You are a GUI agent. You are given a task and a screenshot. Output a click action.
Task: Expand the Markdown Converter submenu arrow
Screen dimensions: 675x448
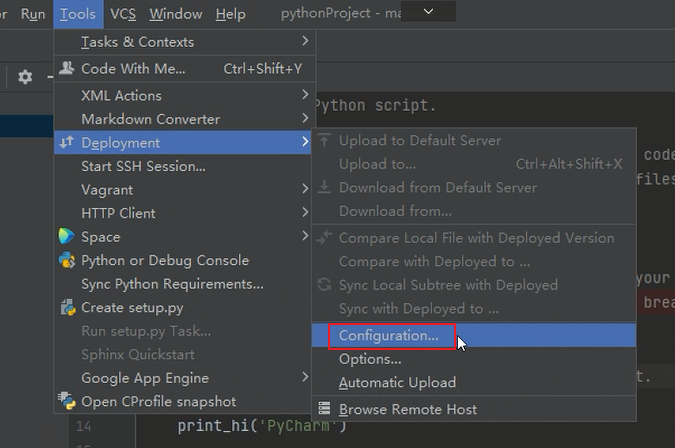(x=305, y=118)
